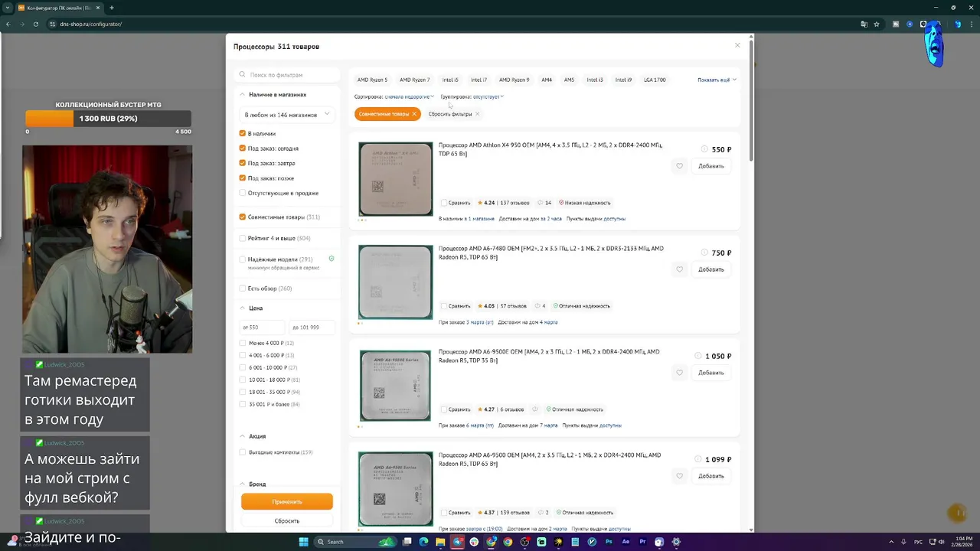The image size is (980, 551).
Task: Click the info icon beside price 550 ₽
Action: 704,149
